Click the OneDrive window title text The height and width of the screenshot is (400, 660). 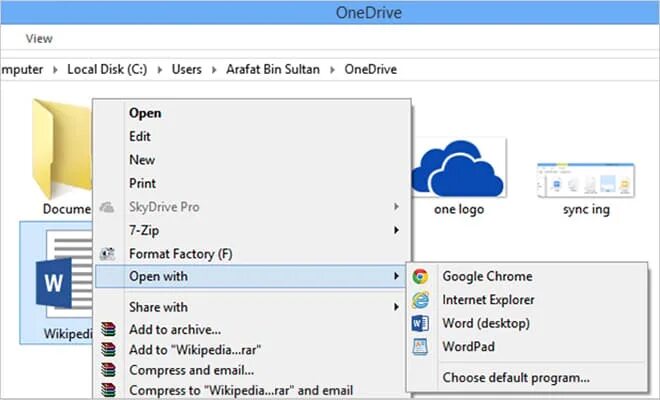point(368,13)
